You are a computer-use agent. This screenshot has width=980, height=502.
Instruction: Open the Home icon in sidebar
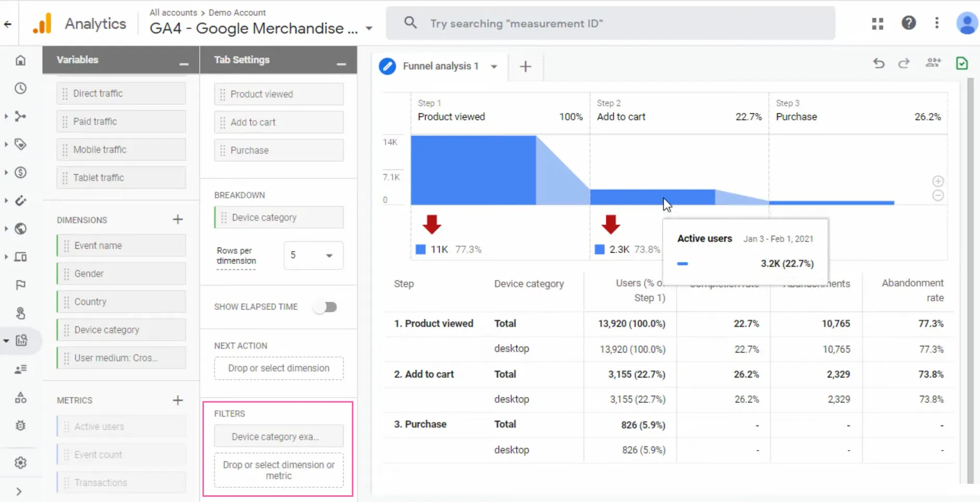(20, 60)
